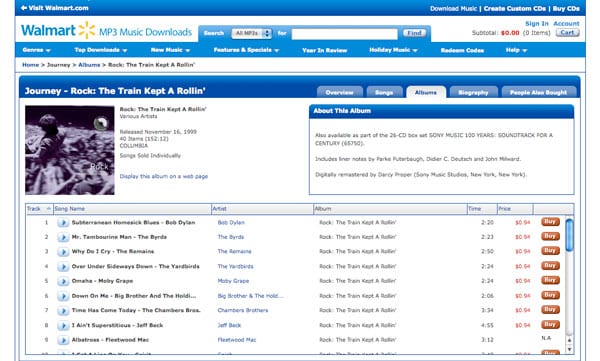Screen dimensions: 600x361
Task: Click in the search text field
Action: pyautogui.click(x=344, y=34)
